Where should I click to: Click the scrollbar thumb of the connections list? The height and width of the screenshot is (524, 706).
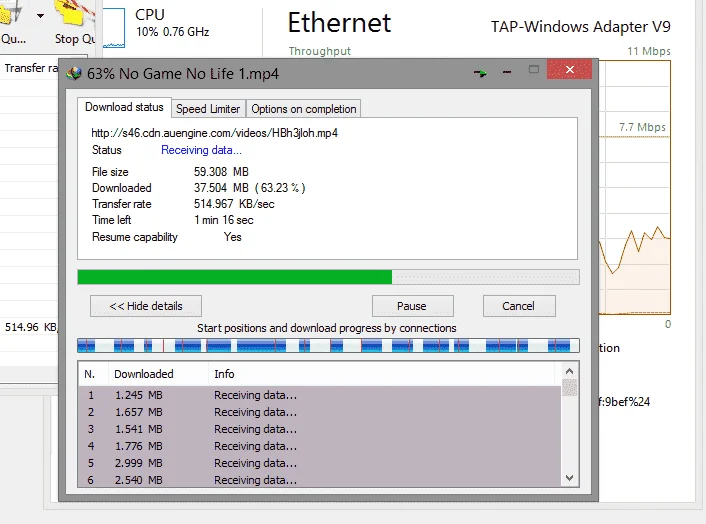tap(569, 387)
